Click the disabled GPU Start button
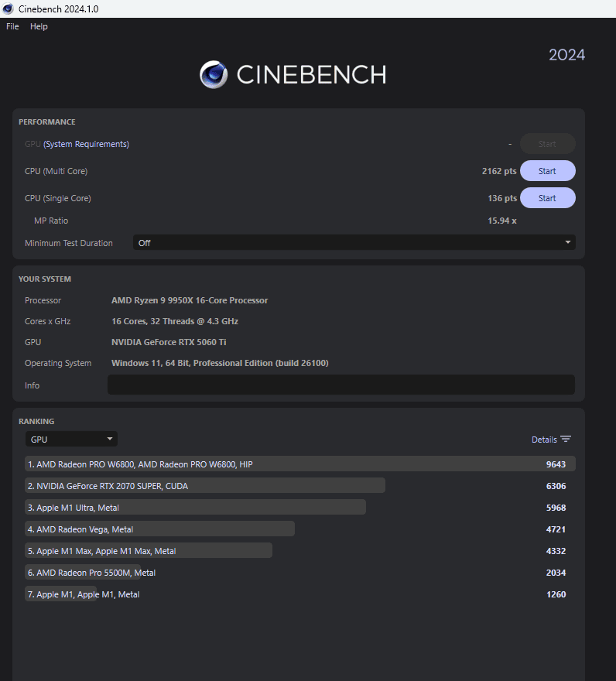The image size is (616, 681). tap(547, 144)
